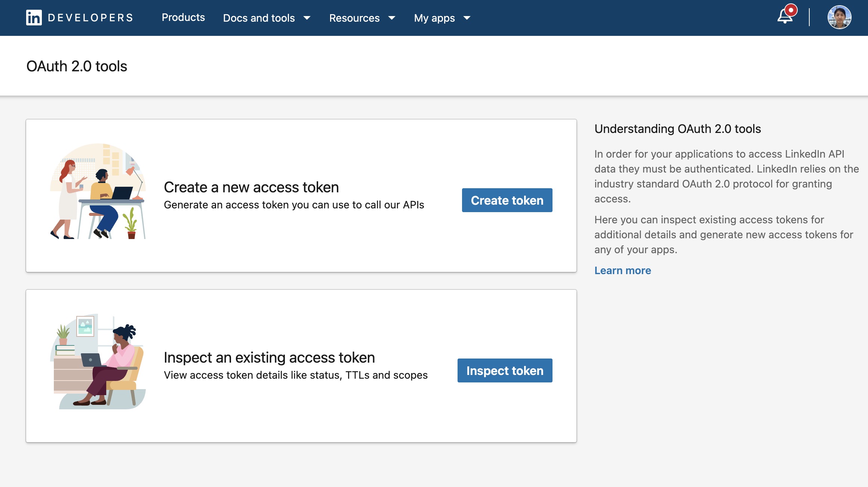Expand the Resources dropdown chevron
The height and width of the screenshot is (487, 868).
click(x=392, y=18)
